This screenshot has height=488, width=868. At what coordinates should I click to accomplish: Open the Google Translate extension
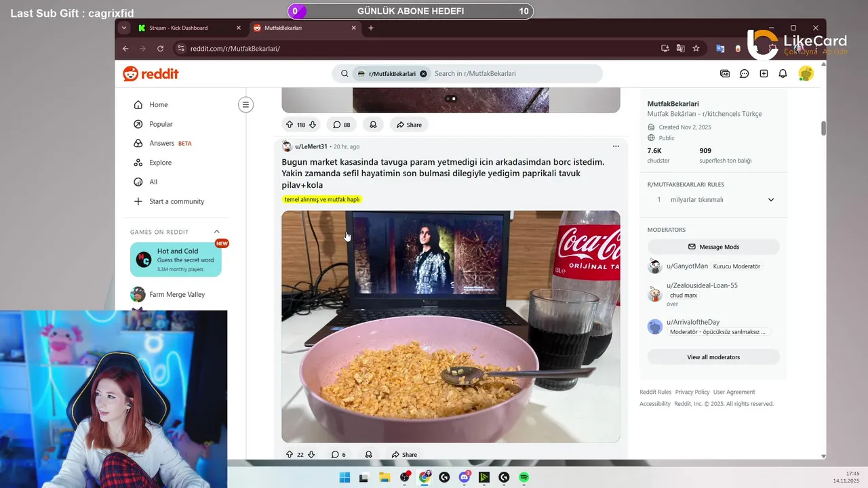point(720,49)
